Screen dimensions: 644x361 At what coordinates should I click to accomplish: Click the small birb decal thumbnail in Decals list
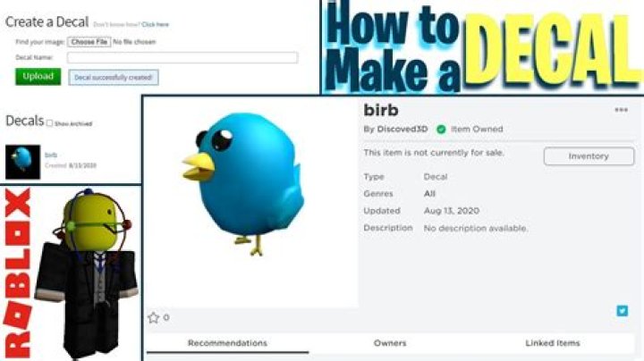22,161
